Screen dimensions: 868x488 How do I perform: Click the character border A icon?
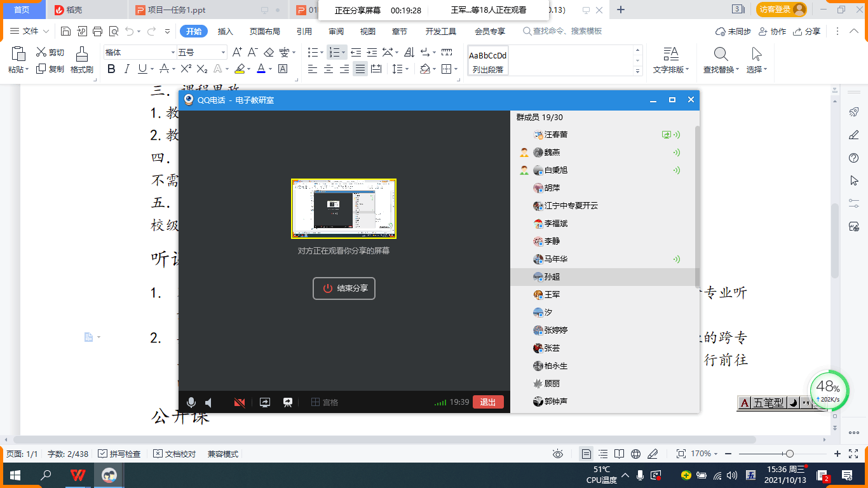tap(283, 69)
